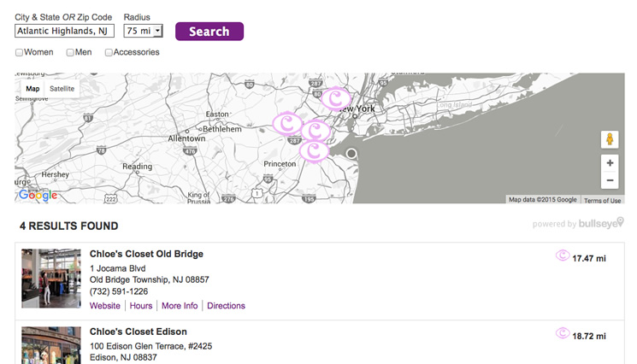The image size is (637, 364).
Task: Click the Old Bridge Township, NJ 08857 line
Action: pyautogui.click(x=149, y=279)
